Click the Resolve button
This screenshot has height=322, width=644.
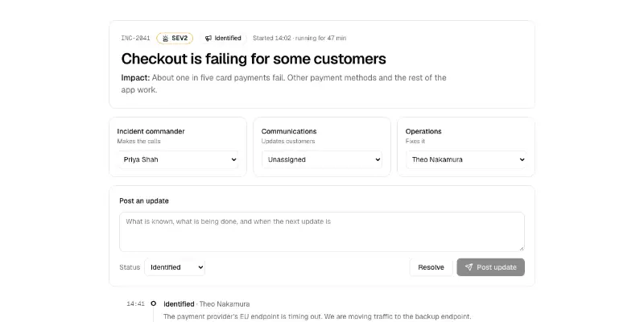point(431,267)
